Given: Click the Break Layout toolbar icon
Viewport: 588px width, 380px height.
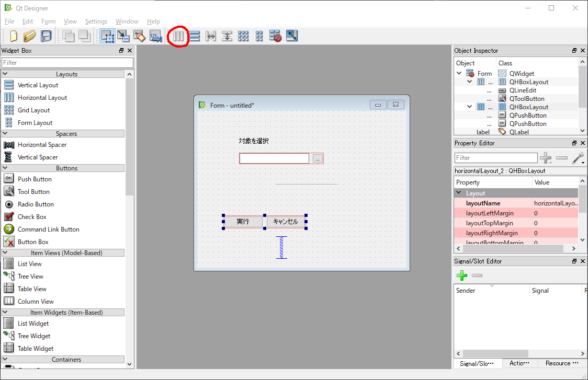Looking at the screenshot, I should coord(275,36).
